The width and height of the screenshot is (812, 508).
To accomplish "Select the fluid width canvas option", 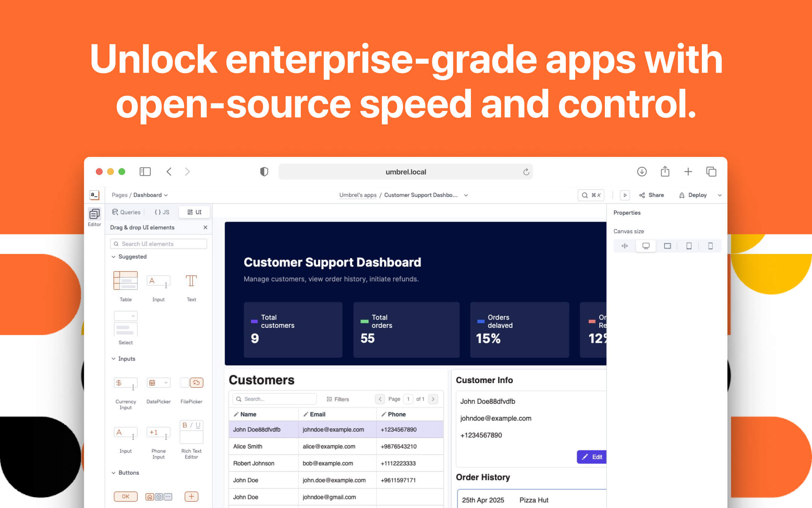I will [x=624, y=246].
